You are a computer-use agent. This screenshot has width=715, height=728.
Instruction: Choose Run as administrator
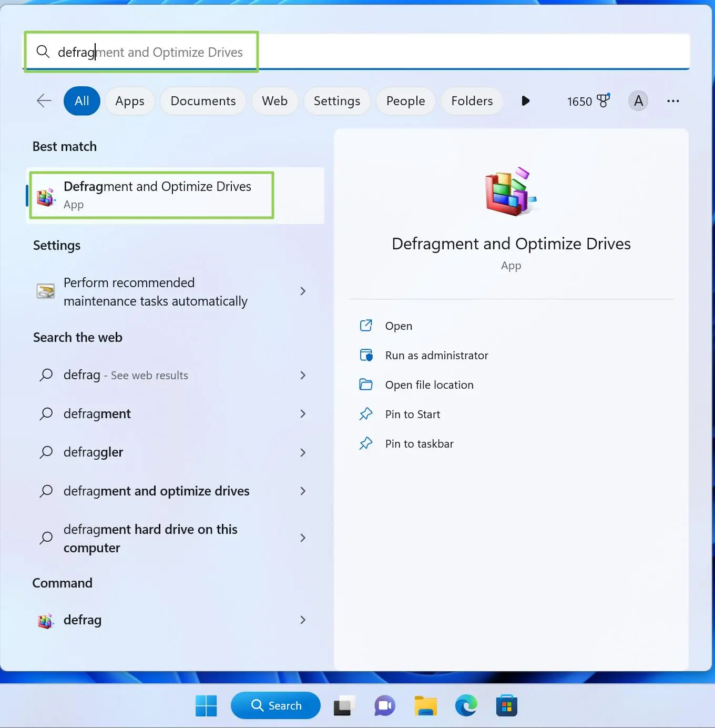(436, 355)
